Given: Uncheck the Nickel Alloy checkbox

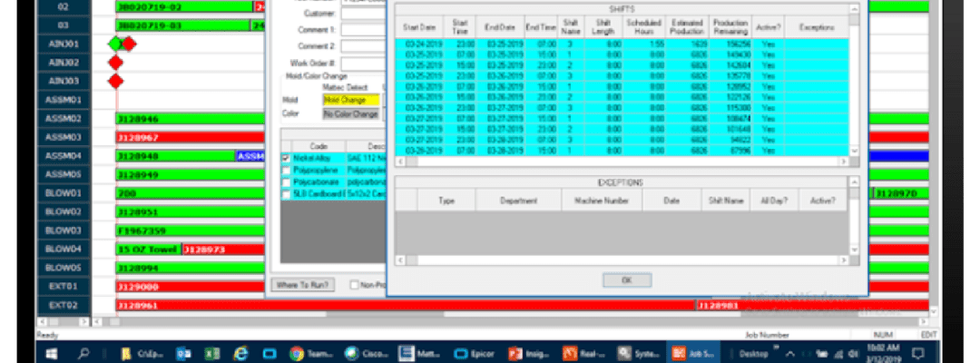Looking at the screenshot, I should tap(286, 158).
